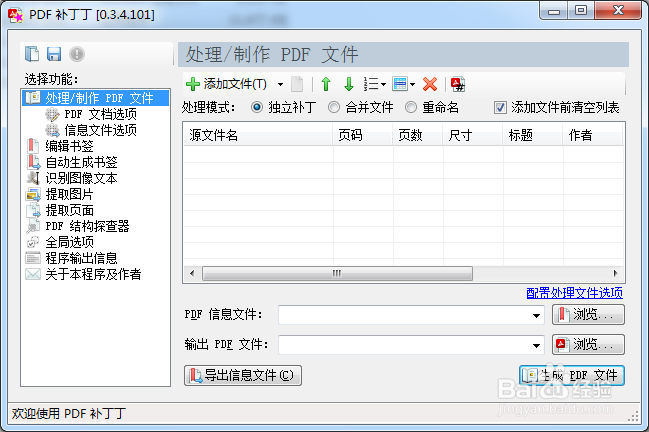Click the blue floppy disk save icon
649x432 pixels.
[54, 54]
